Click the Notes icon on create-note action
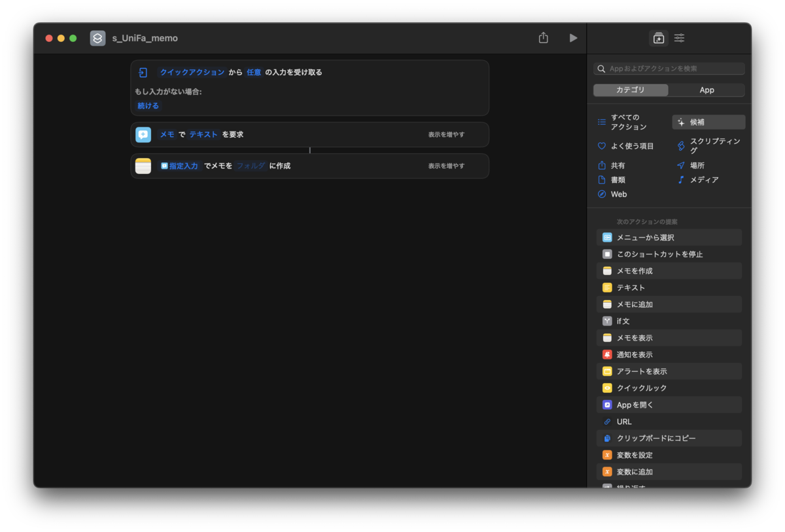This screenshot has width=785, height=532. [x=143, y=166]
